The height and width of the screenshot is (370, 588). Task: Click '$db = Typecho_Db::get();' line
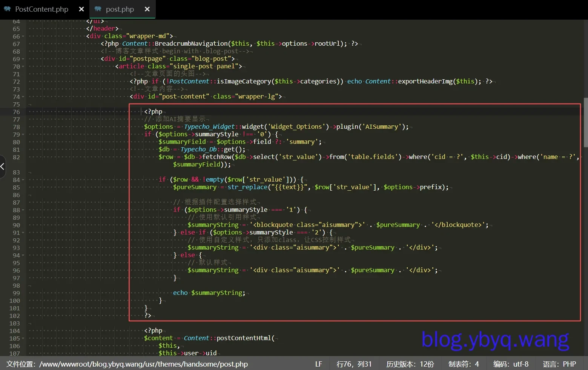coord(202,150)
